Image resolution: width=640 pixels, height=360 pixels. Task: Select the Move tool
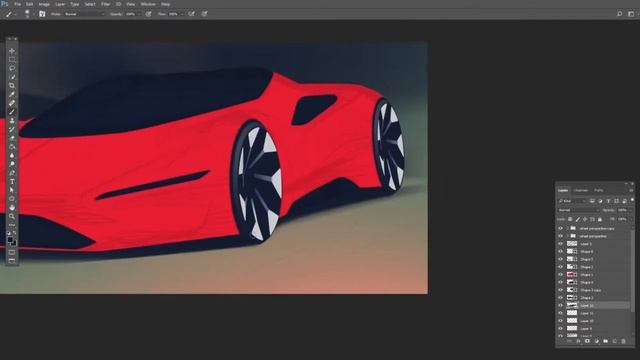click(12, 51)
